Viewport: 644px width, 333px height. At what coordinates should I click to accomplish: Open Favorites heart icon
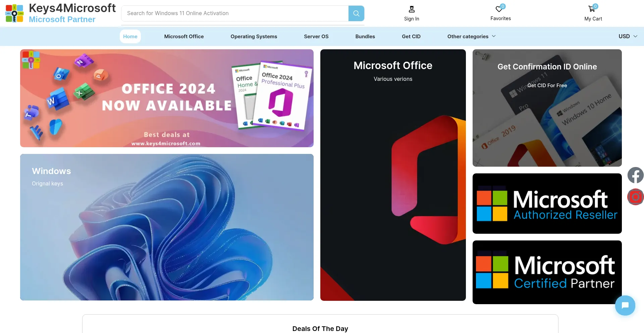point(499,9)
